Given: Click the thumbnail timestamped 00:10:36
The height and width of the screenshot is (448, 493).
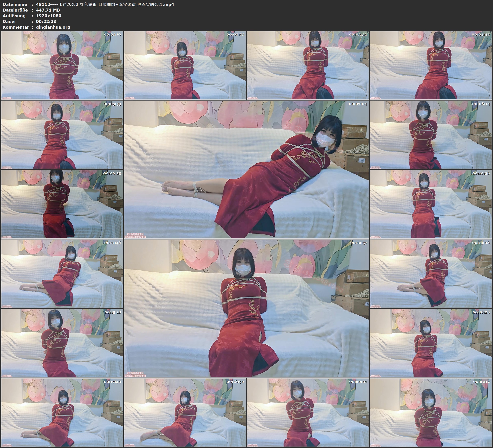Looking at the screenshot, I should point(431,204).
